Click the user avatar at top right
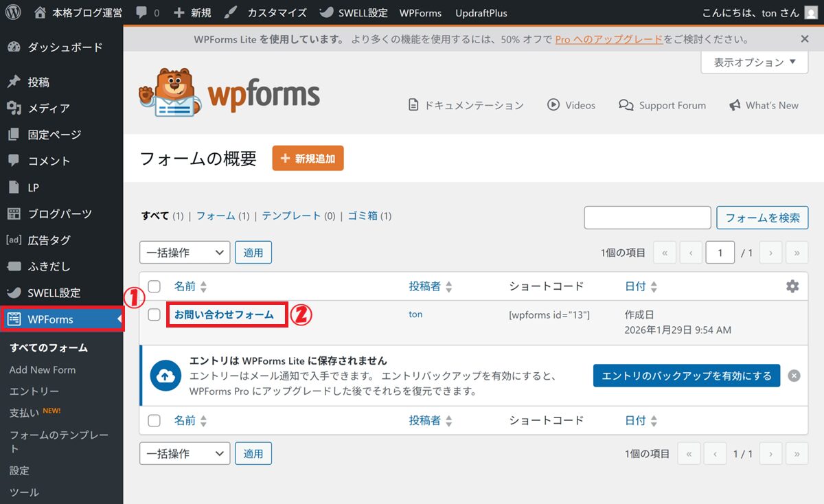This screenshot has height=504, width=824. pyautogui.click(x=810, y=12)
